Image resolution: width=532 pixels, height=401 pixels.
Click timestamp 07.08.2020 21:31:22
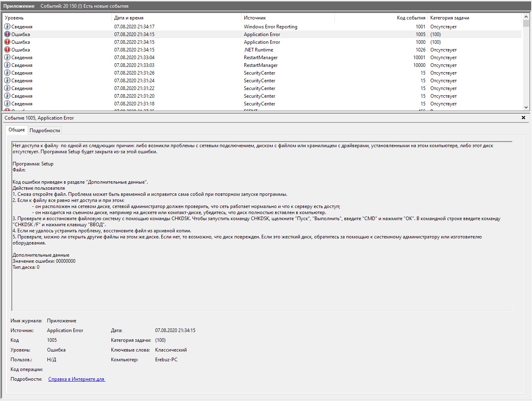(x=134, y=88)
